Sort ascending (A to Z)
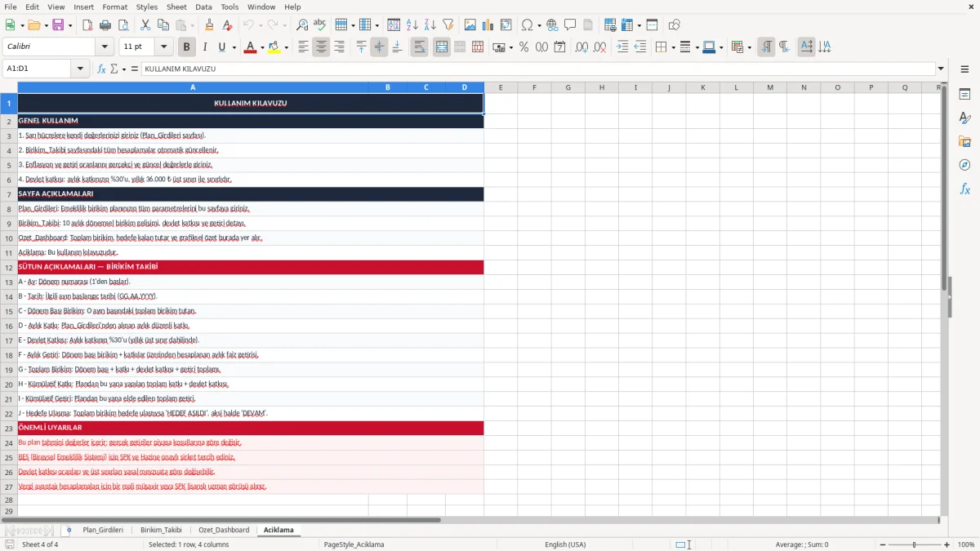Viewport: 980px width, 551px height. pos(412,25)
